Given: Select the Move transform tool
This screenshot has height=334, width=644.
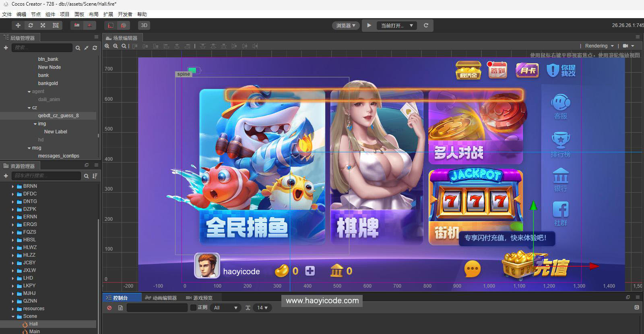Looking at the screenshot, I should 18,25.
